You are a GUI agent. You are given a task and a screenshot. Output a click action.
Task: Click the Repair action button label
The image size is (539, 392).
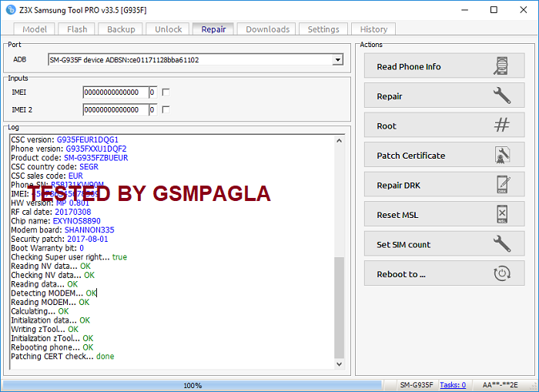click(389, 96)
